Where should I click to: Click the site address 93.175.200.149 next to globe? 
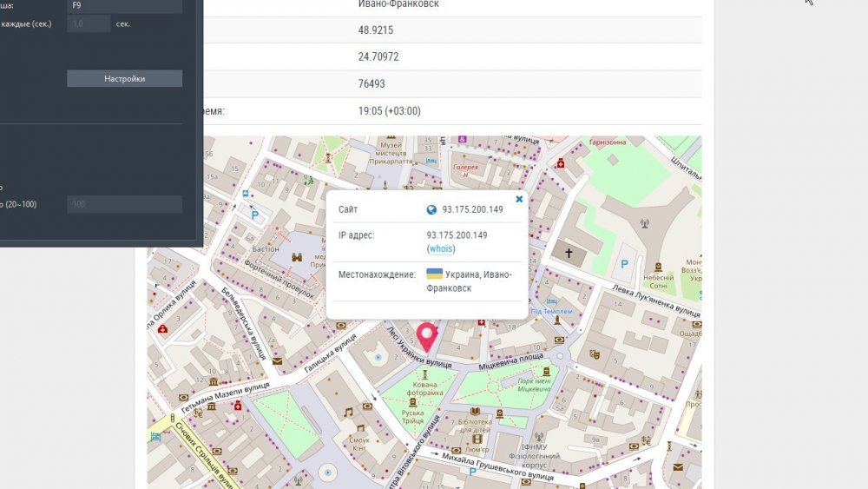coord(472,210)
